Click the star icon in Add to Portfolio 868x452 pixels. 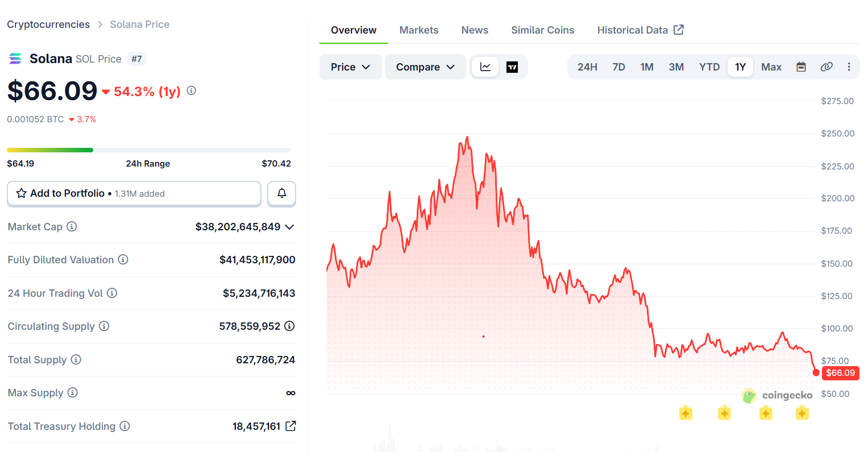22,193
